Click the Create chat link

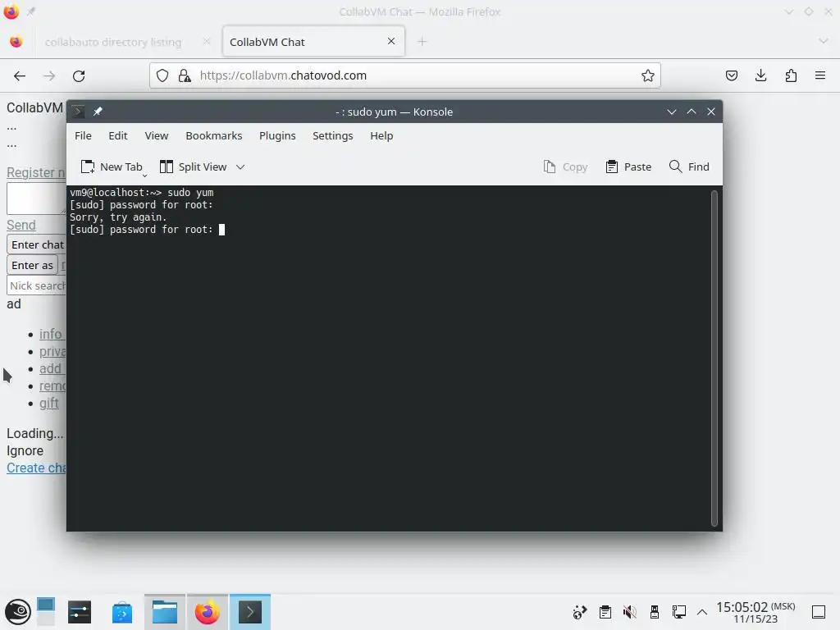(36, 468)
